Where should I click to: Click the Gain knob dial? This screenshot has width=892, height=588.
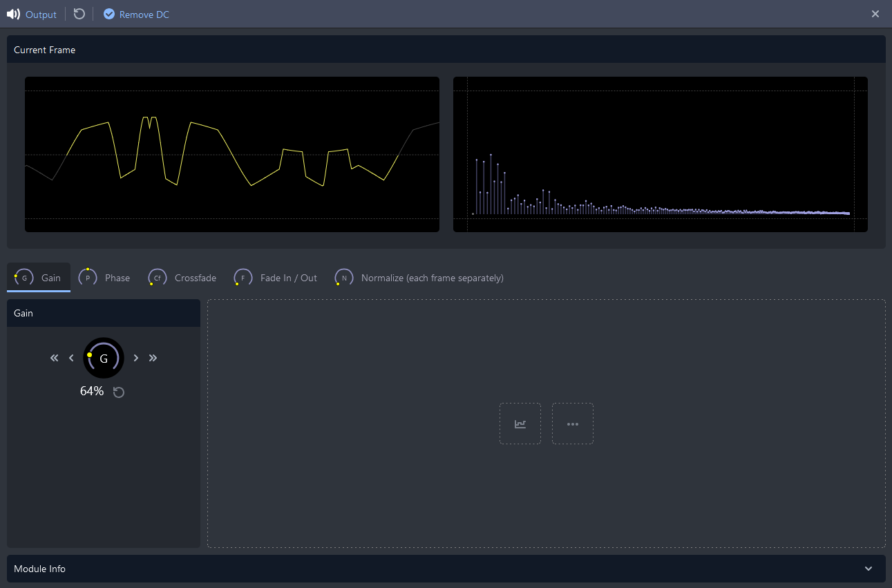(x=104, y=358)
